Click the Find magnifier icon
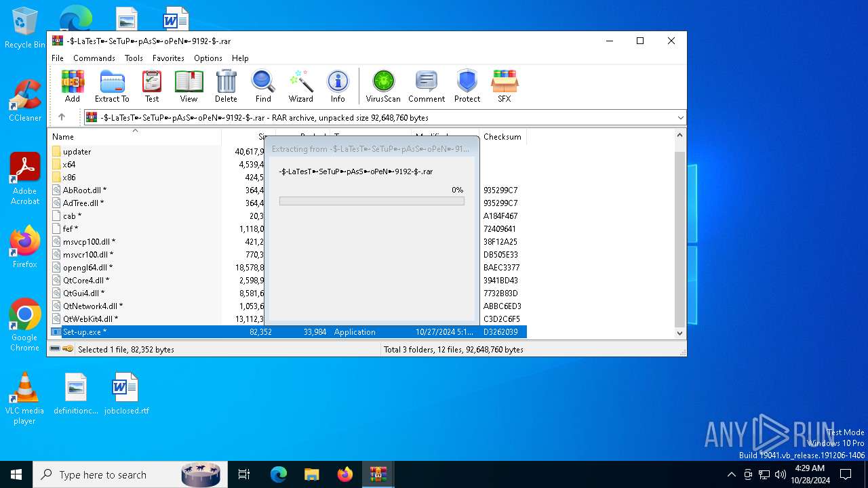The image size is (868, 488). [263, 86]
